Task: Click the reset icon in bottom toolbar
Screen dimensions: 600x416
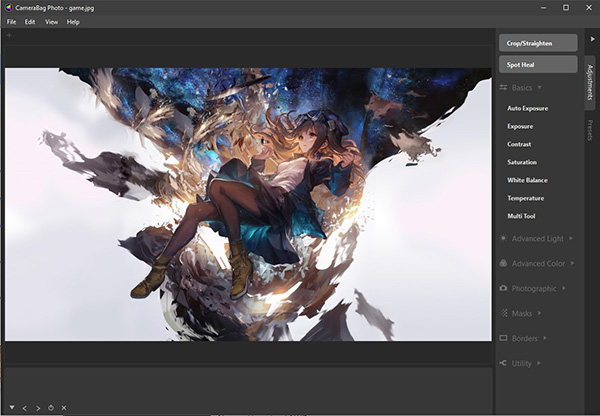Action: pos(50,407)
